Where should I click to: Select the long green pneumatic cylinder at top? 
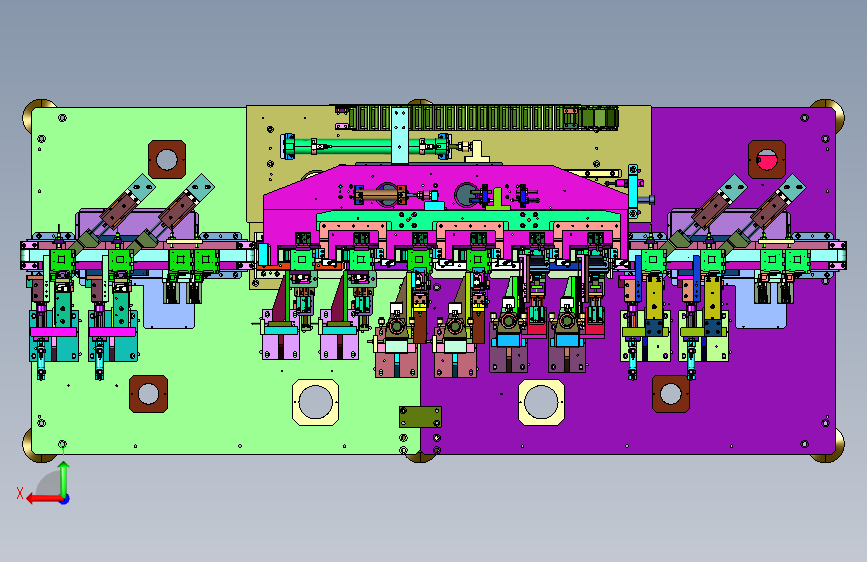368,147
